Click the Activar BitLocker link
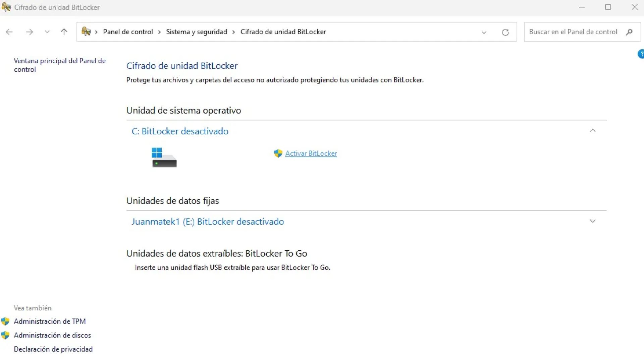The image size is (644, 362). click(311, 154)
